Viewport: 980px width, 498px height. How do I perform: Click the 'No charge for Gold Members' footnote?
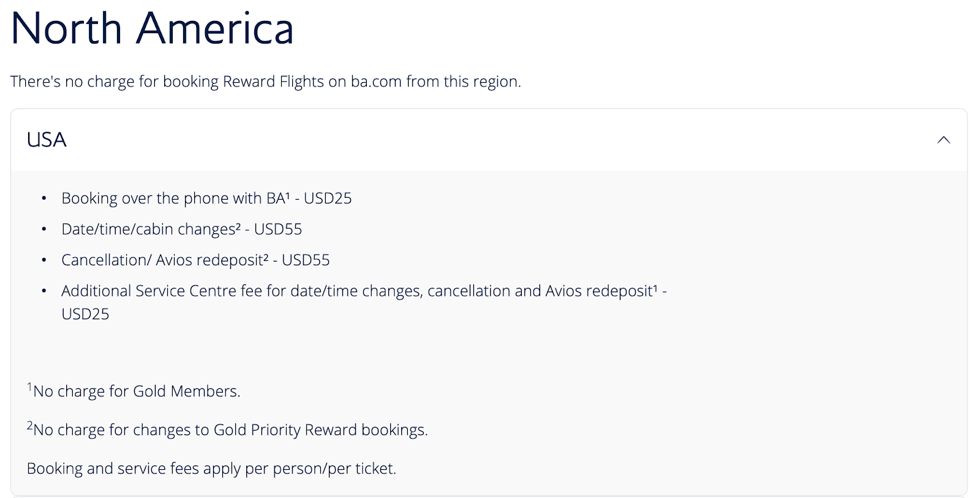134,390
